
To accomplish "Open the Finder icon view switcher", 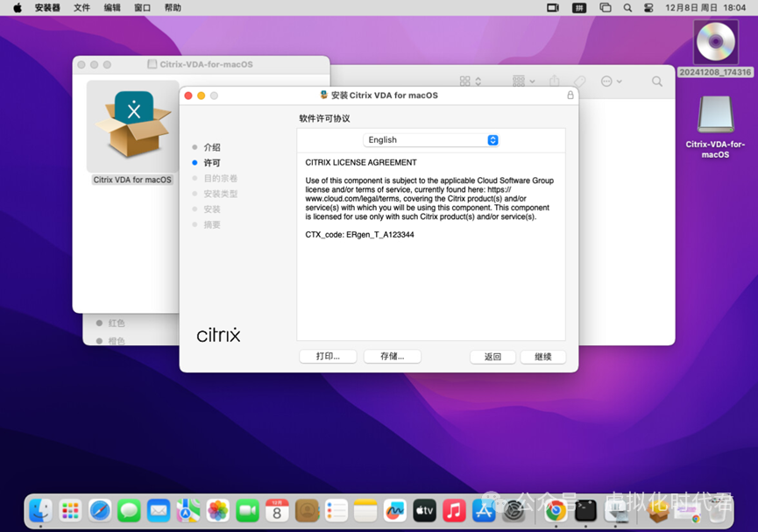I will tap(471, 82).
